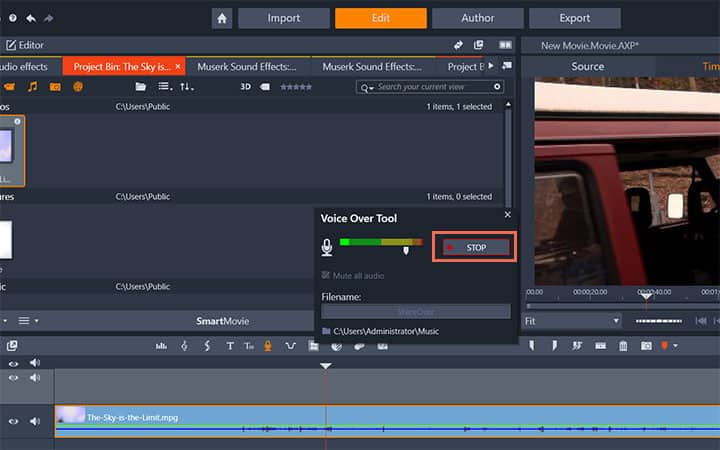Filter library by photo camera icon
This screenshot has height=450, width=720.
coord(55,86)
